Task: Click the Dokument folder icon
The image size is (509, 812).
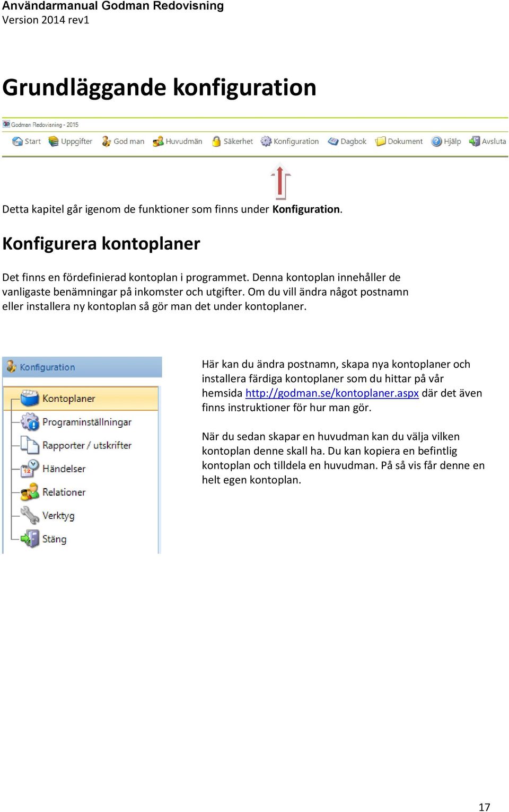Action: pos(380,142)
